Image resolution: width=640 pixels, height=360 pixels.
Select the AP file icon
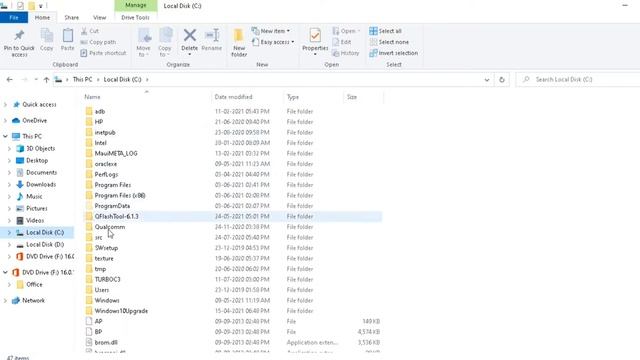click(x=89, y=321)
